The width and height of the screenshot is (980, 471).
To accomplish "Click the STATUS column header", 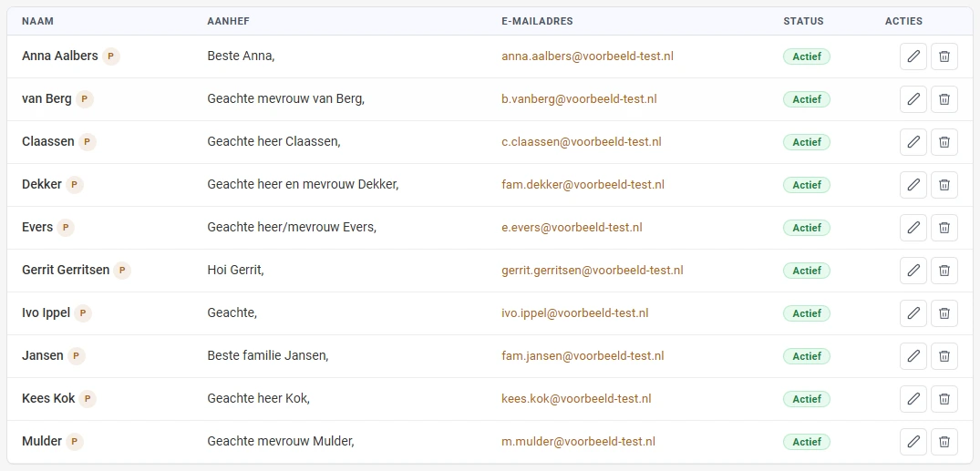I will click(x=803, y=21).
